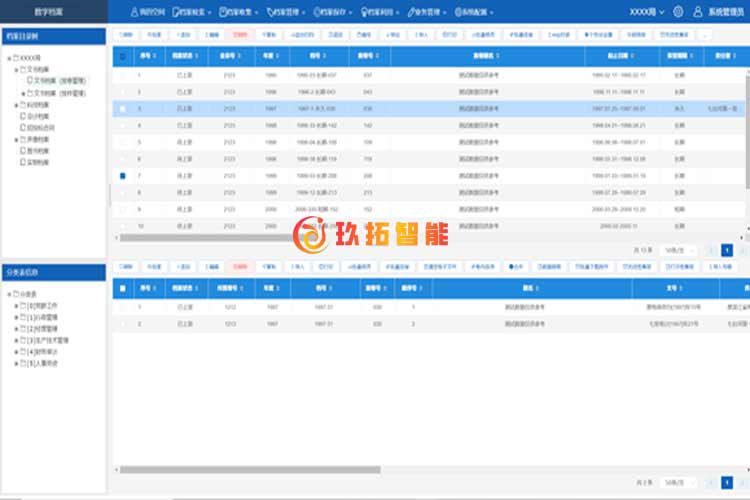Viewport: 750px width, 500px height.
Task: Open upper table page-size dropdown
Action: point(678,250)
